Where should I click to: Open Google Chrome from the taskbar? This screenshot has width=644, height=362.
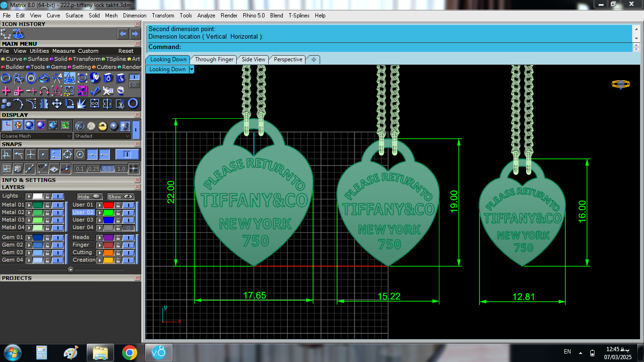(130, 353)
